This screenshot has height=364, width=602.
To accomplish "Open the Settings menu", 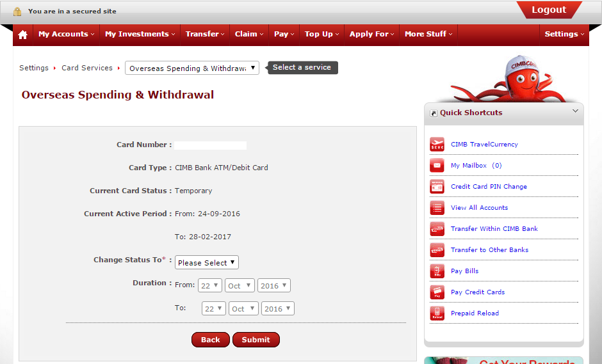I will [564, 34].
